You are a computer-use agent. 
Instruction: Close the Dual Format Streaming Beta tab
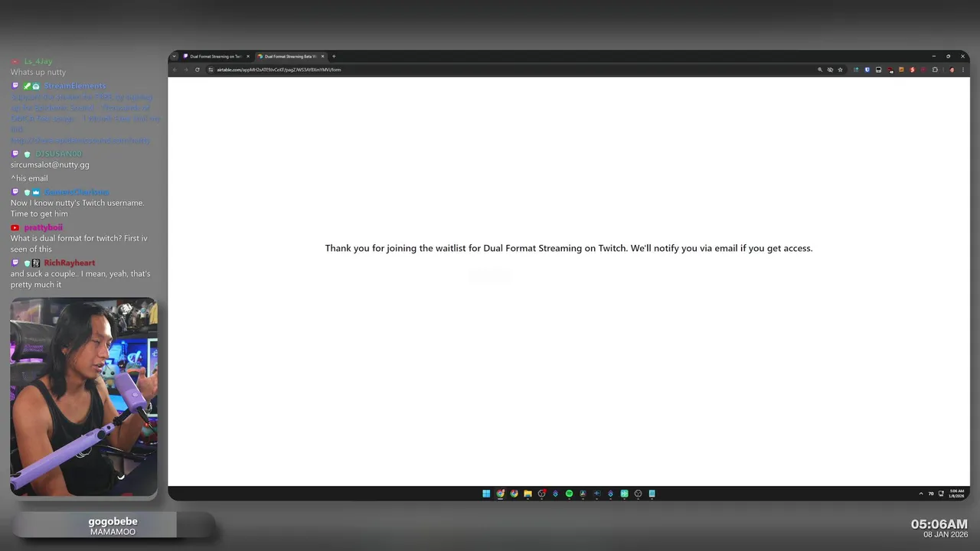point(323,56)
